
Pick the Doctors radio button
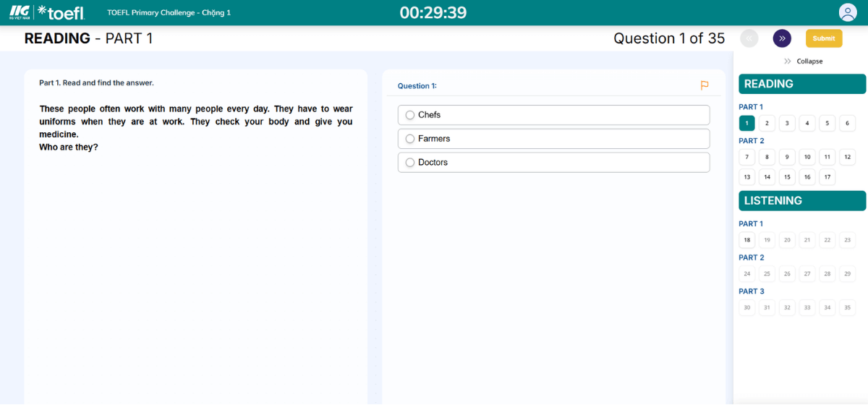410,163
